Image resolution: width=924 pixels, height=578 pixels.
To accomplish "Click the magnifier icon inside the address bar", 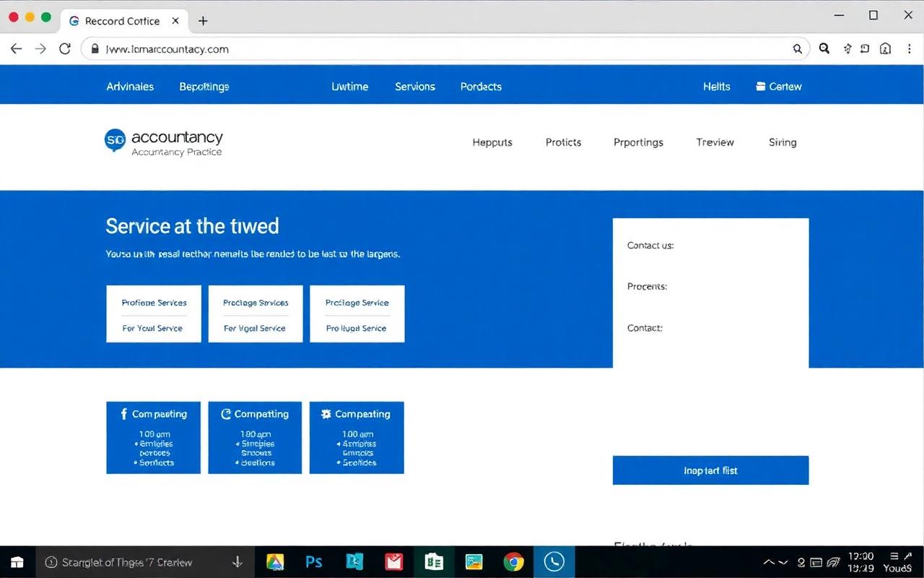I will point(797,49).
